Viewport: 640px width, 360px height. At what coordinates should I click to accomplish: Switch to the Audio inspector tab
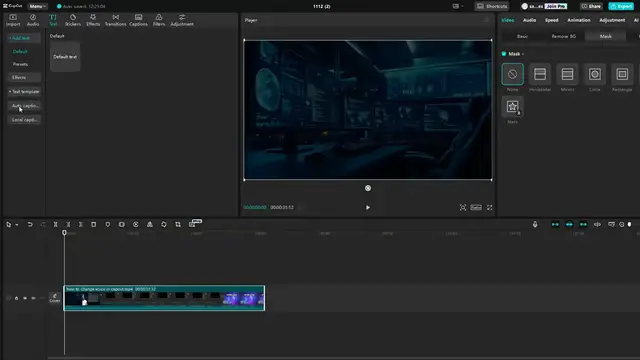529,20
